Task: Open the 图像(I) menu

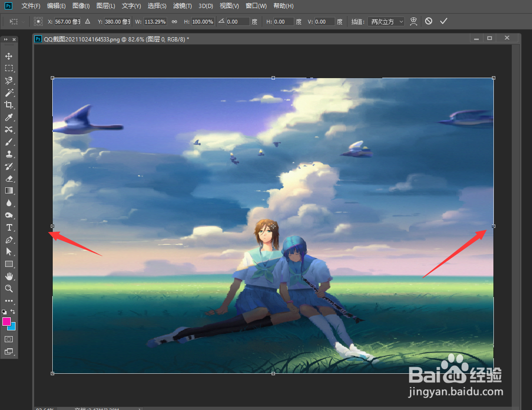Action: tap(81, 6)
